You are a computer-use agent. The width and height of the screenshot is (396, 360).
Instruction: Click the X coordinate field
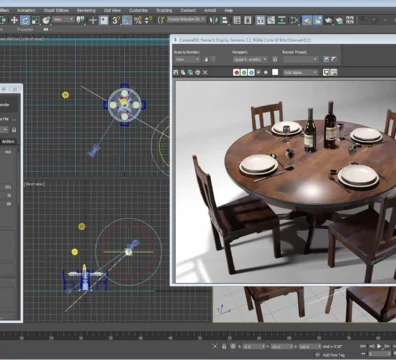click(253, 347)
